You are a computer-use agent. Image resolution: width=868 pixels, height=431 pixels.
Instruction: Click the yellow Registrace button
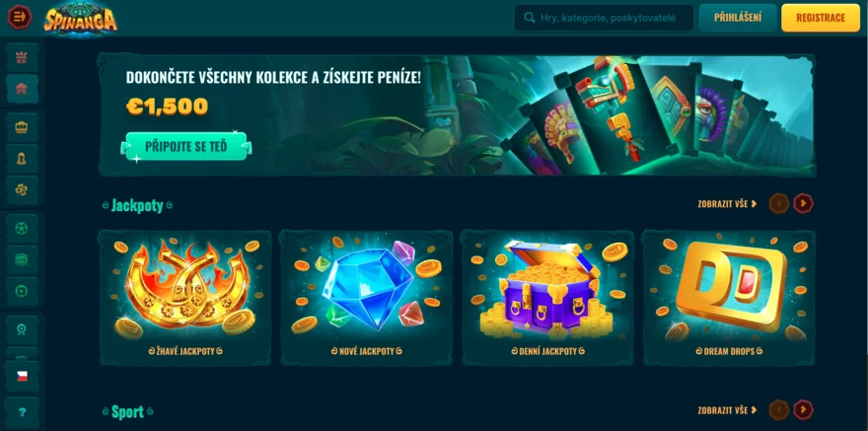point(821,18)
